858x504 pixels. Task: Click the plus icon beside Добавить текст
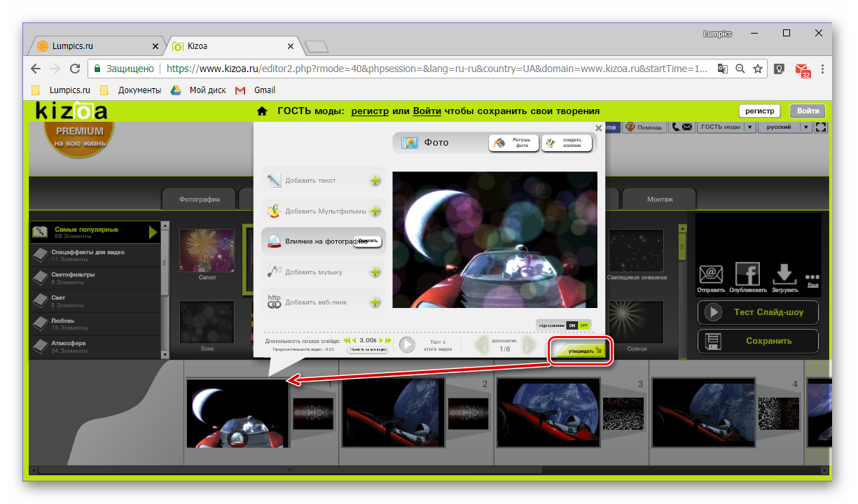(375, 181)
